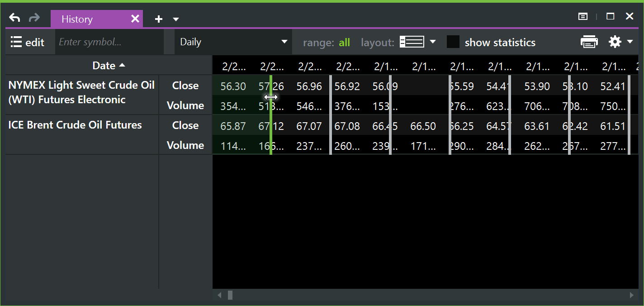Open the window options icon in title bar
644x306 pixels.
coord(583,17)
